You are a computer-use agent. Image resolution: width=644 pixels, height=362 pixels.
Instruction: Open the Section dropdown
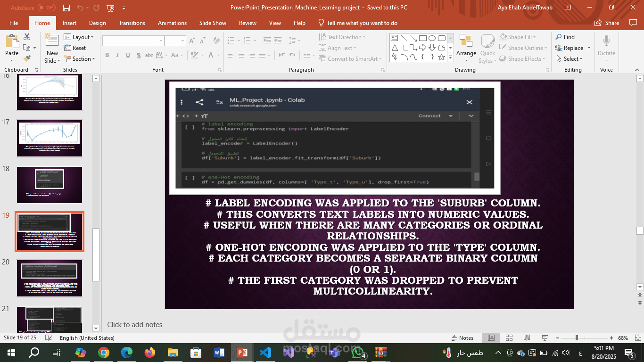coord(80,59)
